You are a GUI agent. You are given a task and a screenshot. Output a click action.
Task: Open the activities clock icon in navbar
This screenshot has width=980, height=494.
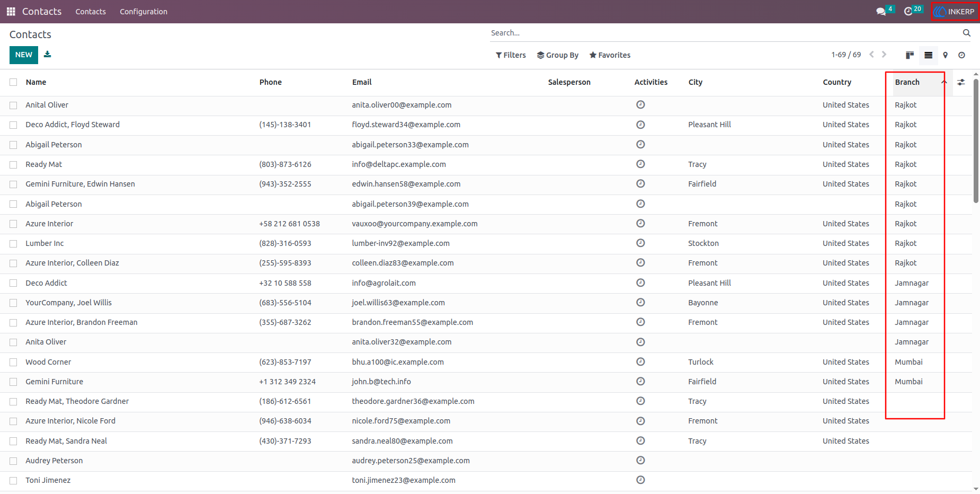pyautogui.click(x=908, y=11)
